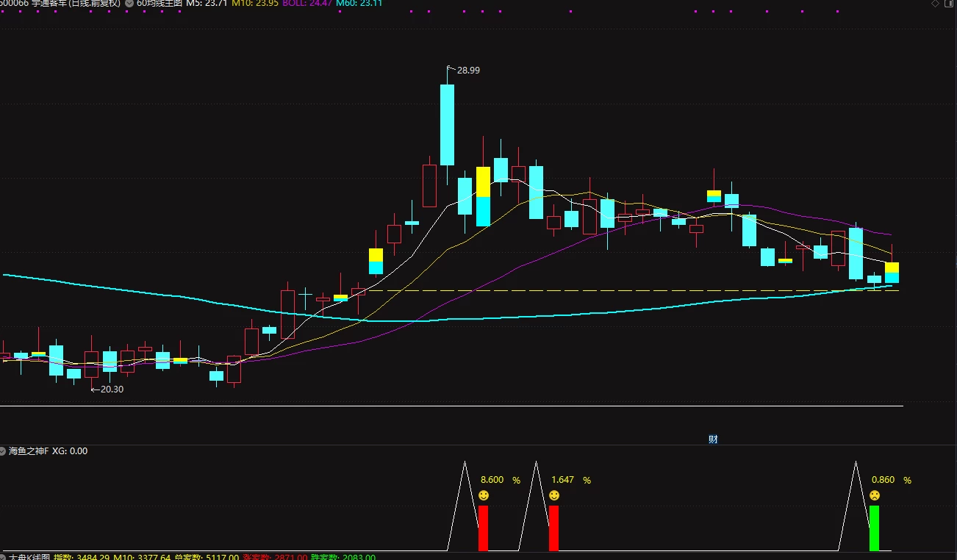Open the dropdown beside 60均线主图 indicator
Image resolution: width=957 pixels, height=560 pixels.
[x=130, y=3]
